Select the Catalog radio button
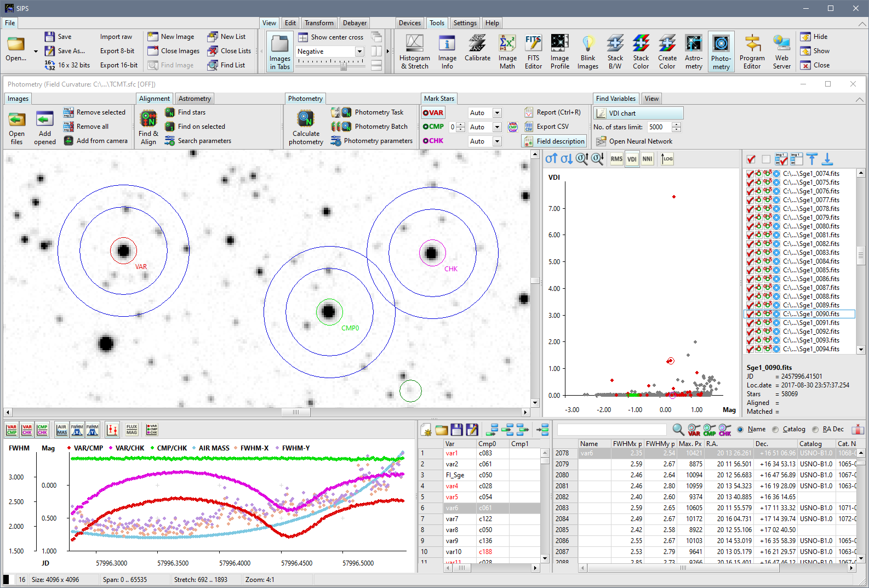This screenshot has height=588, width=869. (x=775, y=430)
